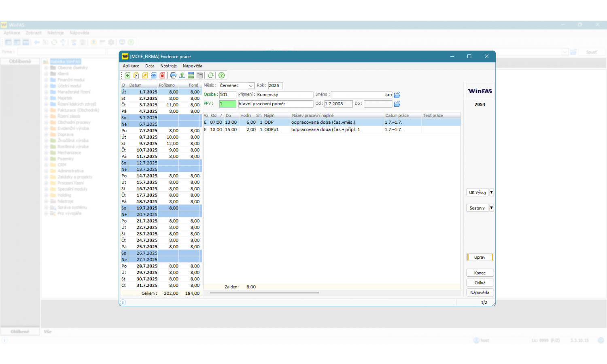Click the Konec button
This screenshot has width=607, height=364.
480,273
